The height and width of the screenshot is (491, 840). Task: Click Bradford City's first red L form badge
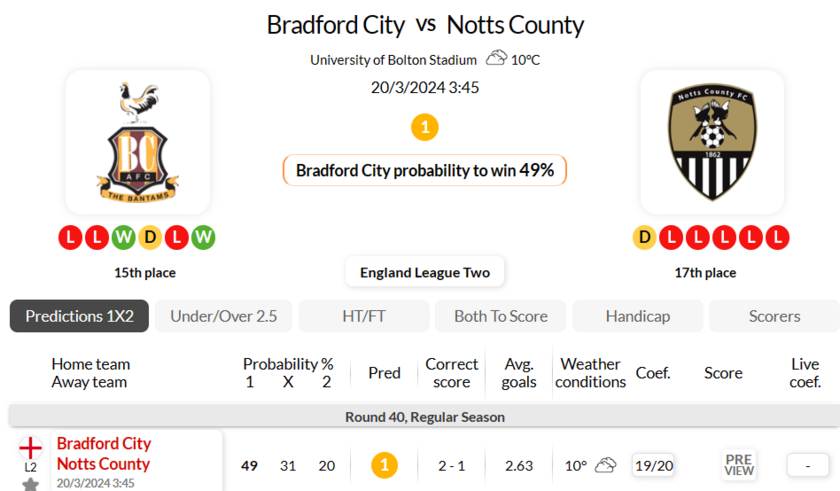(x=71, y=238)
